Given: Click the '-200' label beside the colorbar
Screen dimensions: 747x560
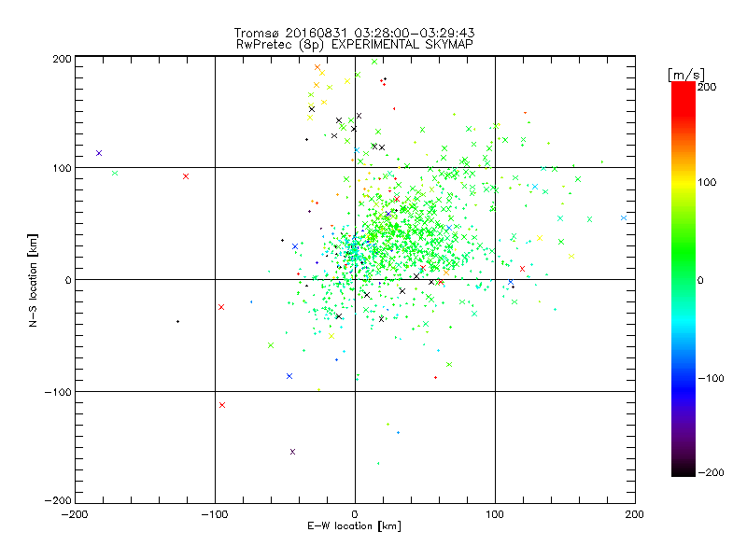Looking at the screenshot, I should point(711,472).
